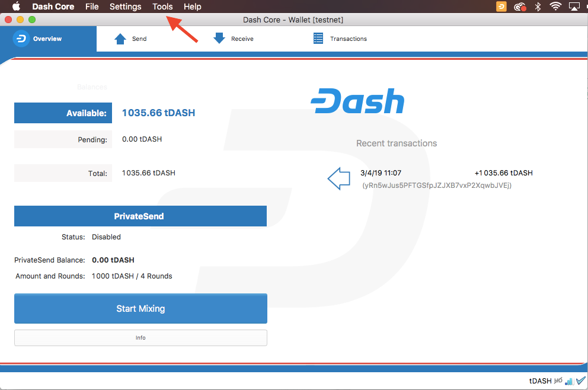Click the sync checkmark status icon
This screenshot has width=588, height=390.
click(x=581, y=381)
